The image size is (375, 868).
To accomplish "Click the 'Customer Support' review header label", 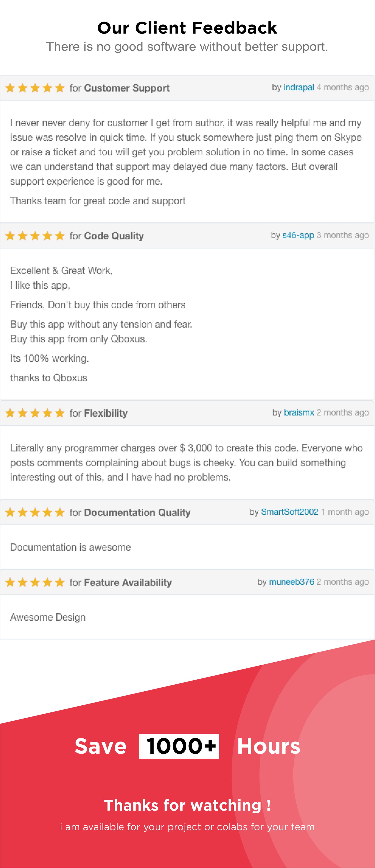I will pos(127,88).
